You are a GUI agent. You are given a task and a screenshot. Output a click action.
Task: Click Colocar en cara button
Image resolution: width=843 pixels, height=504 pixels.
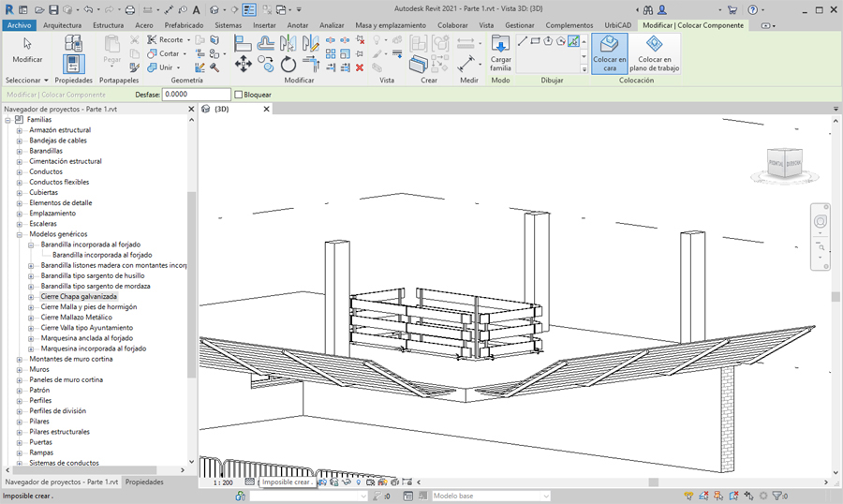(x=609, y=53)
